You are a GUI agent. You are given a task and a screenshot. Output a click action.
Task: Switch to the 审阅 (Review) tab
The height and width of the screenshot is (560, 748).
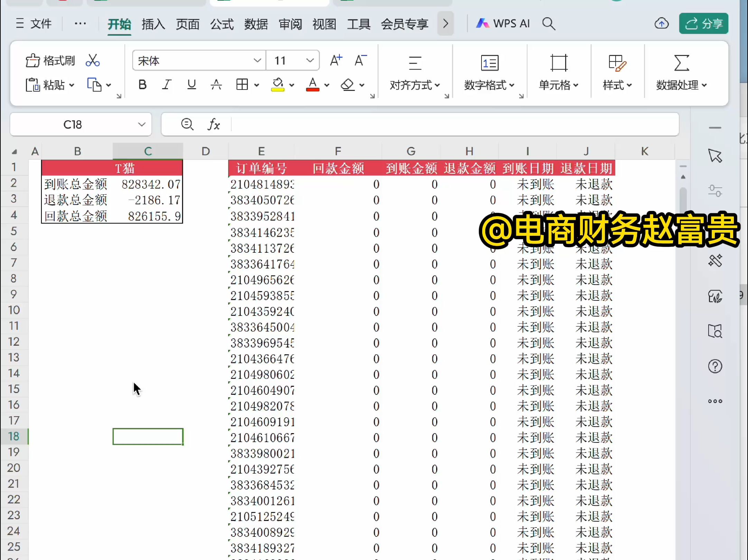(x=290, y=24)
